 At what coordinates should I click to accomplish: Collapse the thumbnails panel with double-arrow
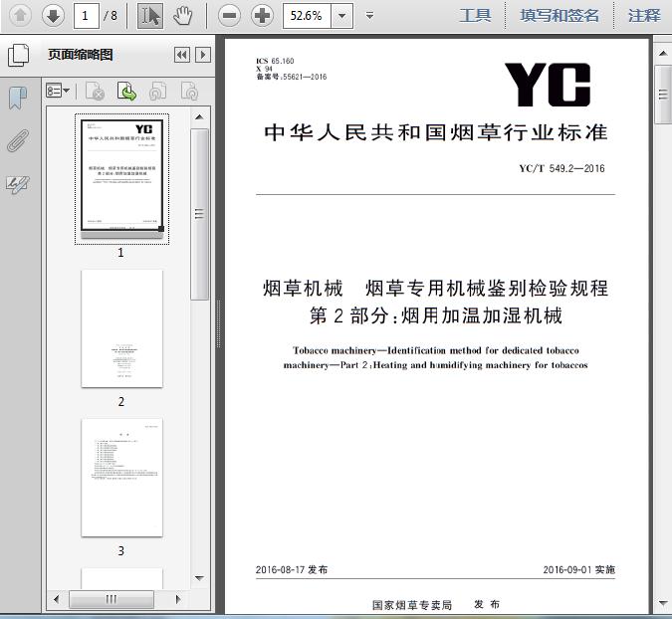pos(182,55)
